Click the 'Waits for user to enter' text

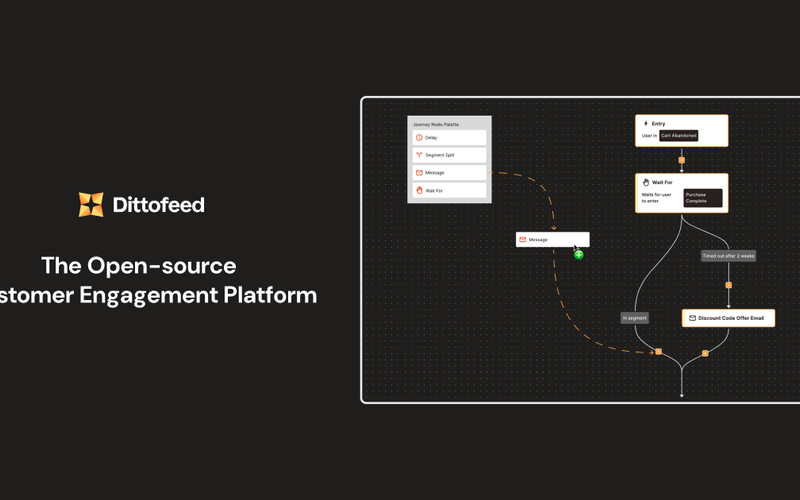click(657, 198)
